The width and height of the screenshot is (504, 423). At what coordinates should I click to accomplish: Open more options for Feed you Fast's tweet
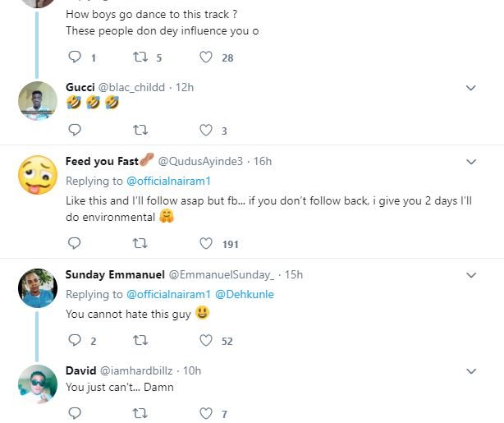click(471, 162)
